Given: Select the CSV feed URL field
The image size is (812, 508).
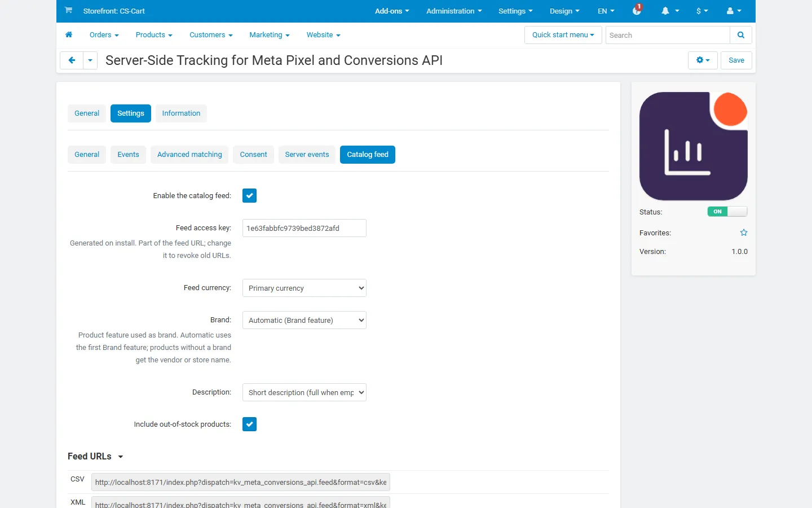Looking at the screenshot, I should 241,482.
